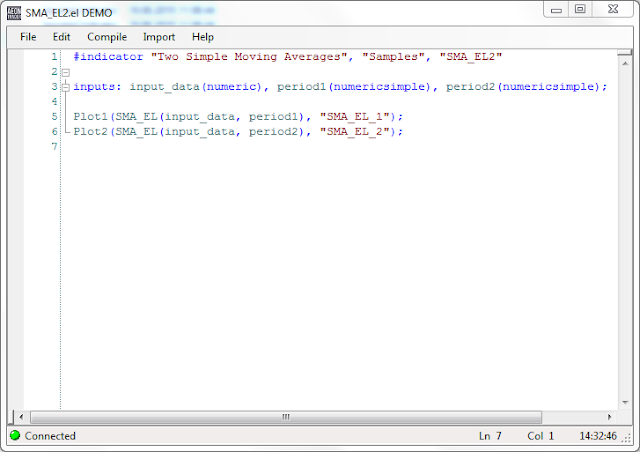Click the "SMA_EL_1" string on line 5
The height and width of the screenshot is (452, 640).
tap(355, 117)
